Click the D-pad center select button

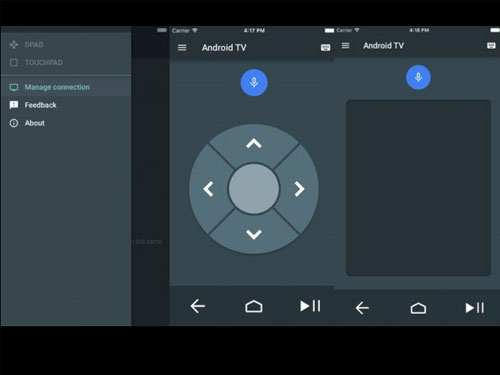point(254,189)
